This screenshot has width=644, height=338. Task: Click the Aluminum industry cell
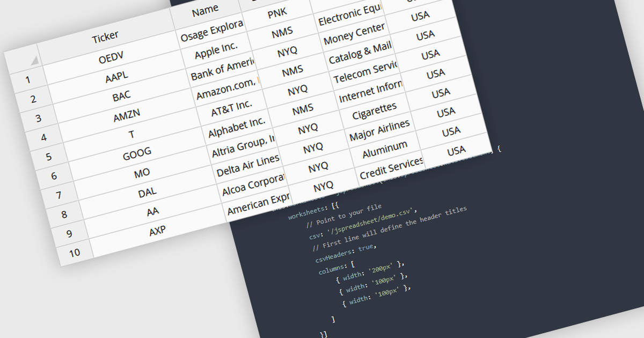(385, 150)
